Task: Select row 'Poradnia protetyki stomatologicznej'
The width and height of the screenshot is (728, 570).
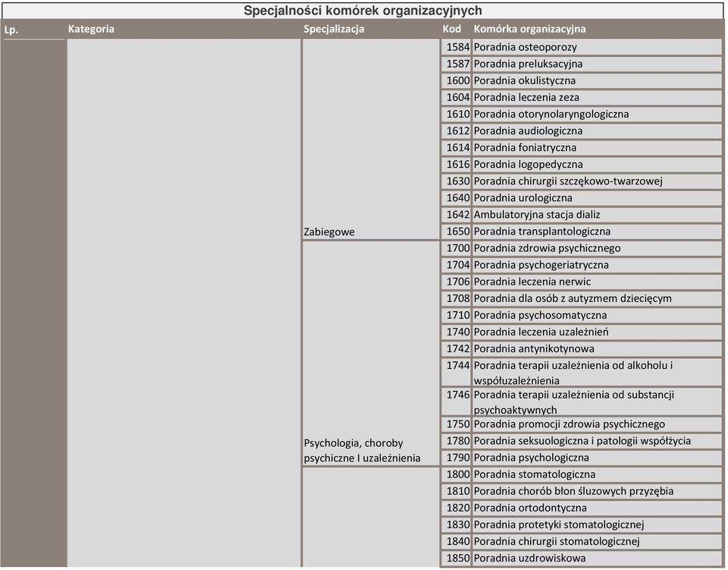Action: click(x=597, y=524)
